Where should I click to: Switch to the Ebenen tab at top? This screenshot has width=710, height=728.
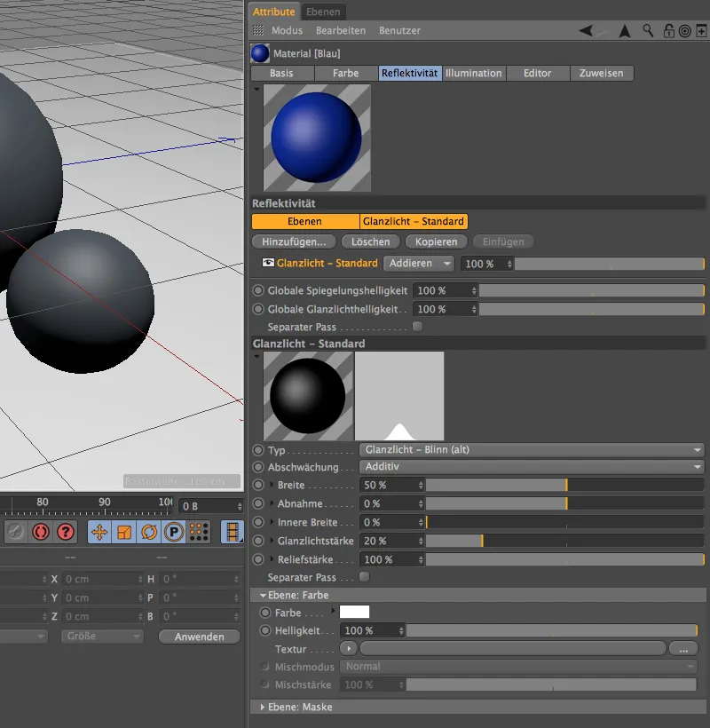coord(323,12)
